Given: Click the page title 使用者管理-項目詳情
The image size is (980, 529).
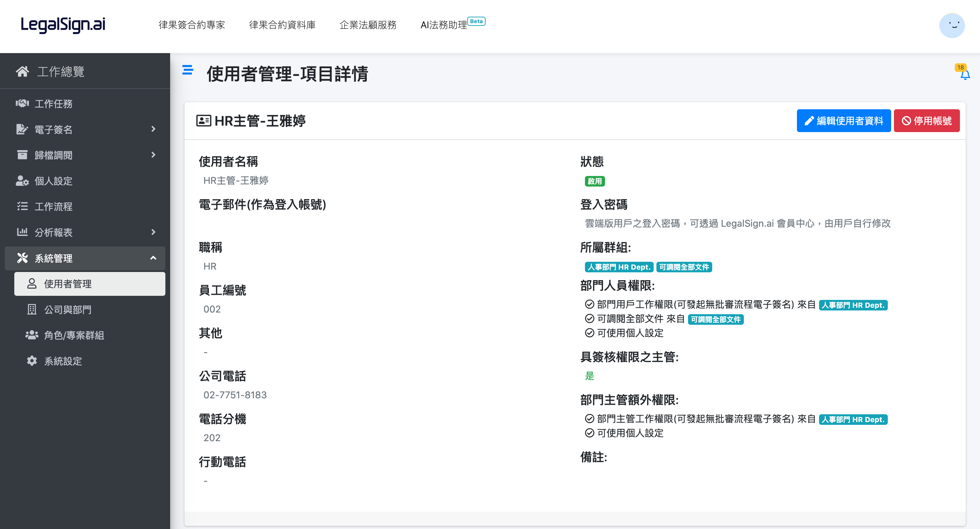Looking at the screenshot, I should (x=287, y=74).
